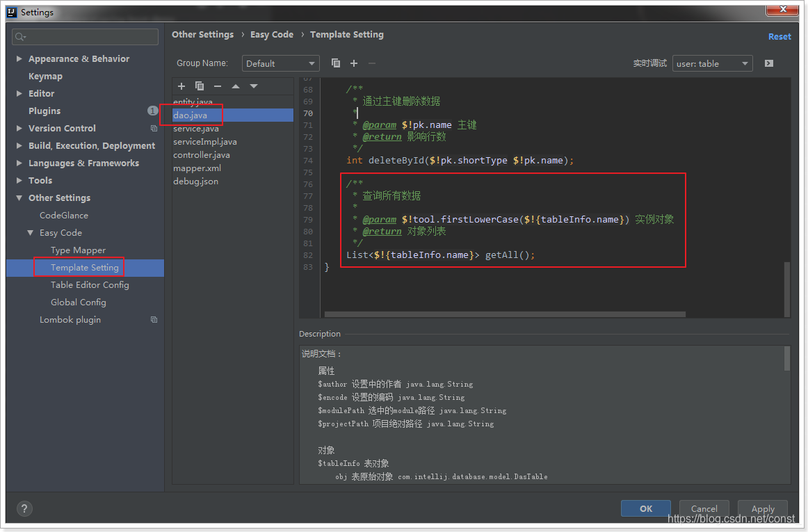Click the code editor vertical scrollbar
The height and width of the screenshot is (532, 808).
(787, 289)
